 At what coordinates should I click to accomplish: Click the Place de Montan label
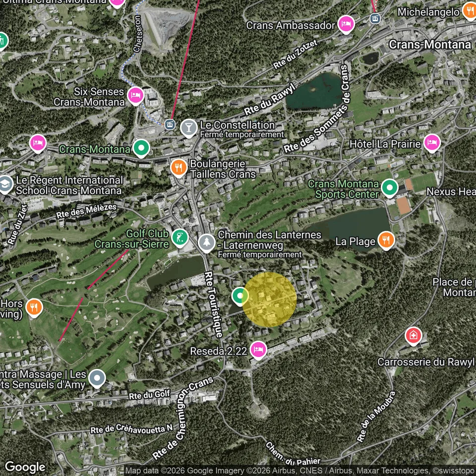click(x=454, y=287)
